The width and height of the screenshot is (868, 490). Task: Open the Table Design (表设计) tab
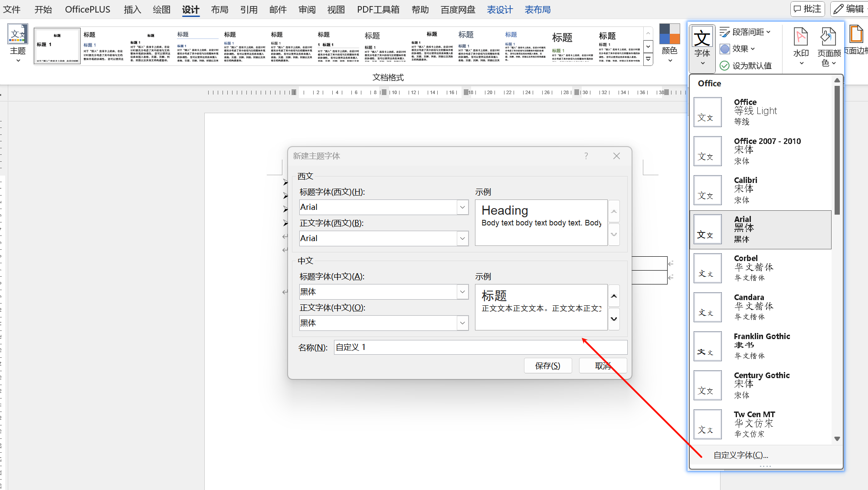pyautogui.click(x=500, y=10)
